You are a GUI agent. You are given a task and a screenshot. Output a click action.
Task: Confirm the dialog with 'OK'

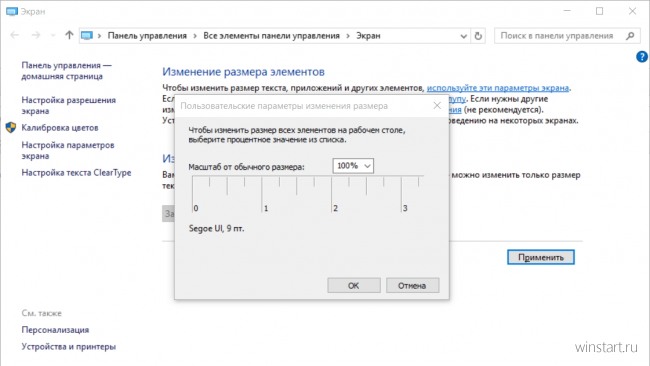[x=354, y=285]
